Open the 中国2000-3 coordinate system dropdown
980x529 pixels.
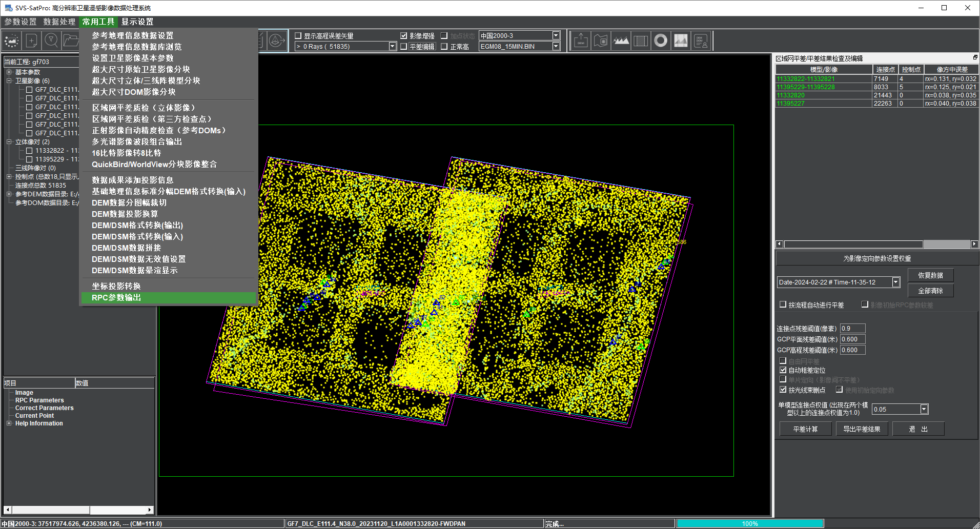click(x=556, y=35)
